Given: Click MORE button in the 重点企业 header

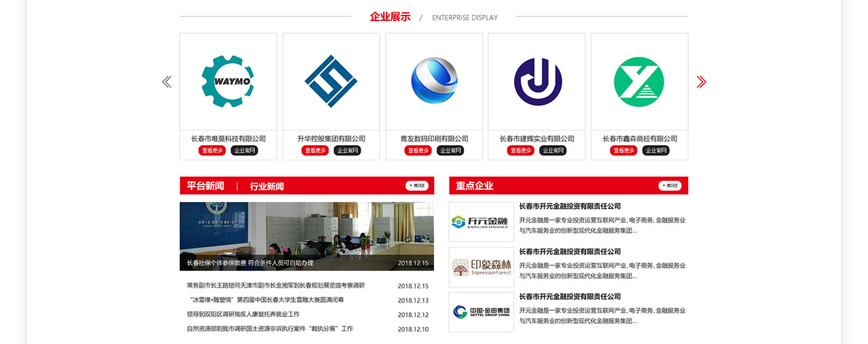Looking at the screenshot, I should pyautogui.click(x=670, y=185).
